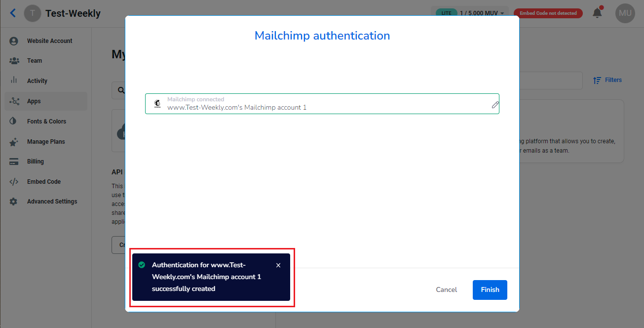Click the Embed Code brackets icon
Image resolution: width=644 pixels, height=328 pixels.
click(x=14, y=182)
